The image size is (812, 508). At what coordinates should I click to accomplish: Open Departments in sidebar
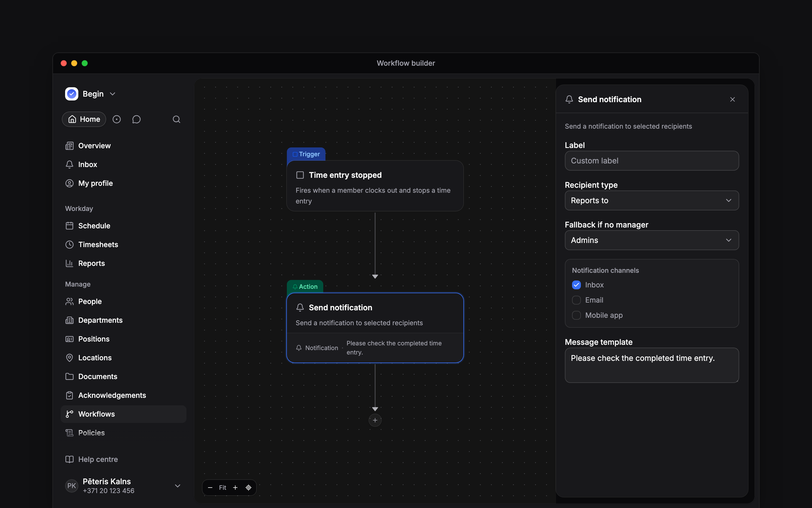(124, 320)
